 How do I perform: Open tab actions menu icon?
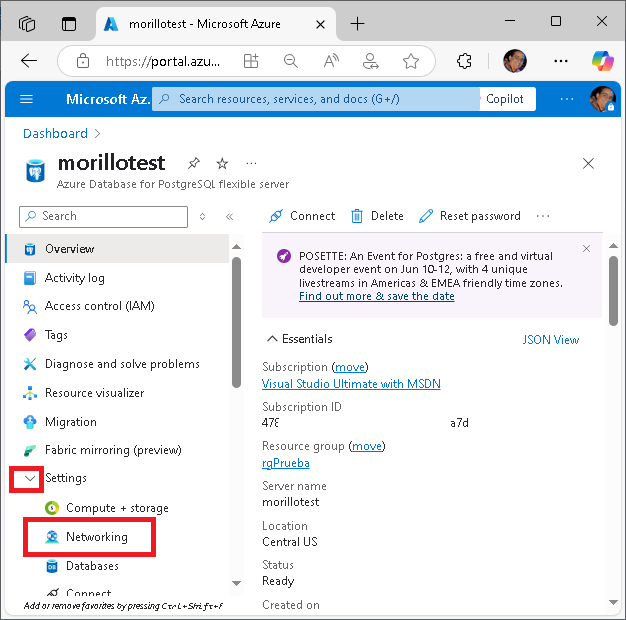coord(69,24)
